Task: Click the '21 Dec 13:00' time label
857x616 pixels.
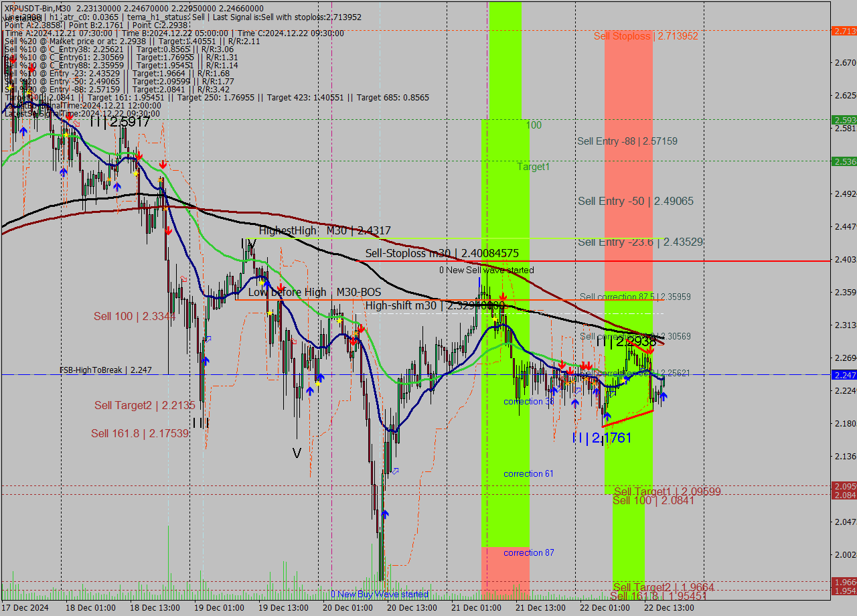Action: tap(540, 608)
